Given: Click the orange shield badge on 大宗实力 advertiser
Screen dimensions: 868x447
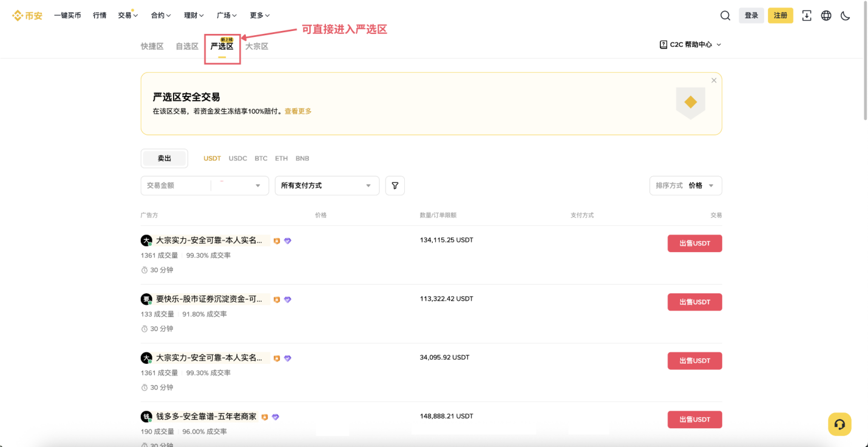Looking at the screenshot, I should tap(277, 241).
